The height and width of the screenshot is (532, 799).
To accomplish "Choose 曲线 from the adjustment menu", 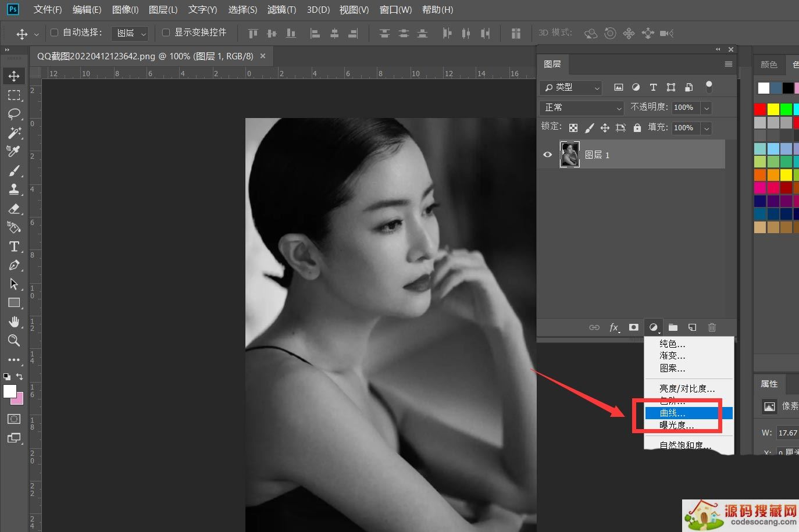I will (x=672, y=413).
